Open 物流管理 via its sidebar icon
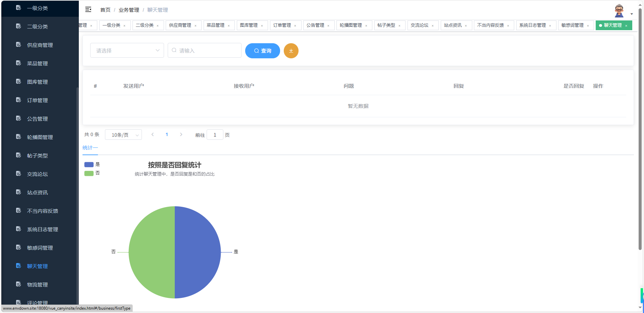Screen dimensions: 644x313 pos(18,284)
